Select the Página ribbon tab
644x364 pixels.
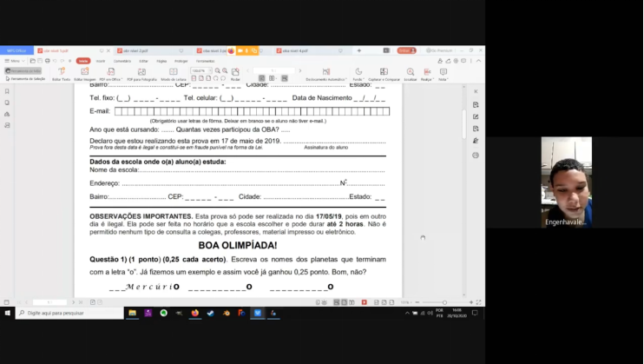tap(161, 61)
